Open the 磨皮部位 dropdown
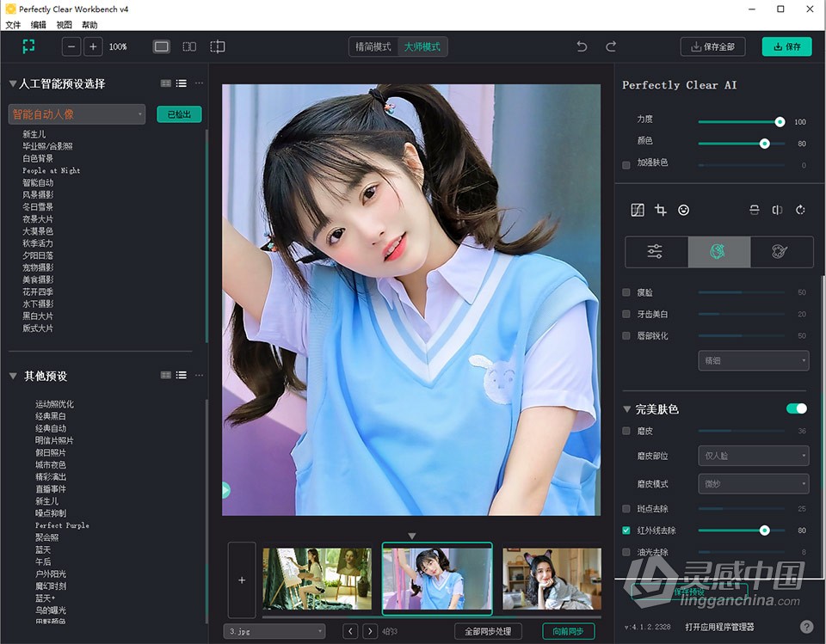 tap(754, 456)
